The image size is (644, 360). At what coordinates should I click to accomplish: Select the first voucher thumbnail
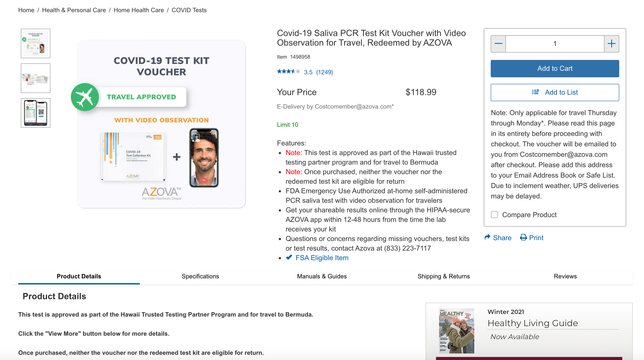pos(35,43)
